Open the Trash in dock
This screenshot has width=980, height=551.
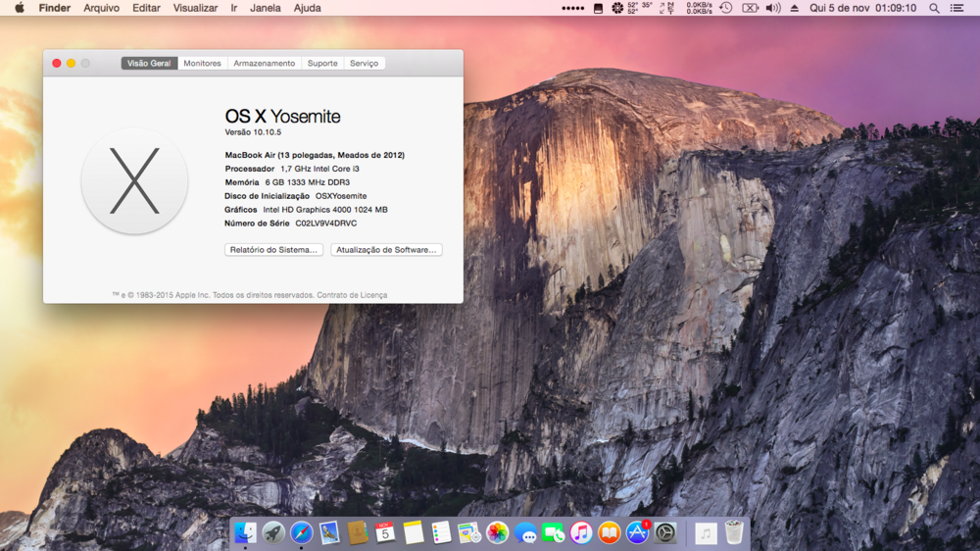pyautogui.click(x=734, y=532)
